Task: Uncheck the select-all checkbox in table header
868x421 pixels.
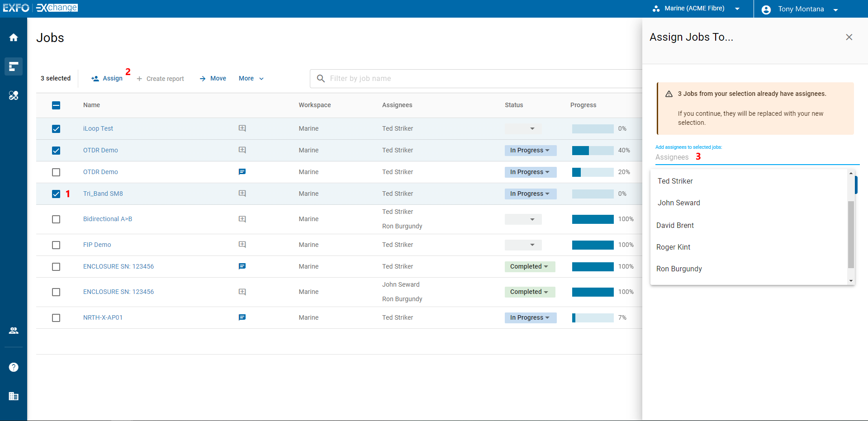Action: click(56, 105)
